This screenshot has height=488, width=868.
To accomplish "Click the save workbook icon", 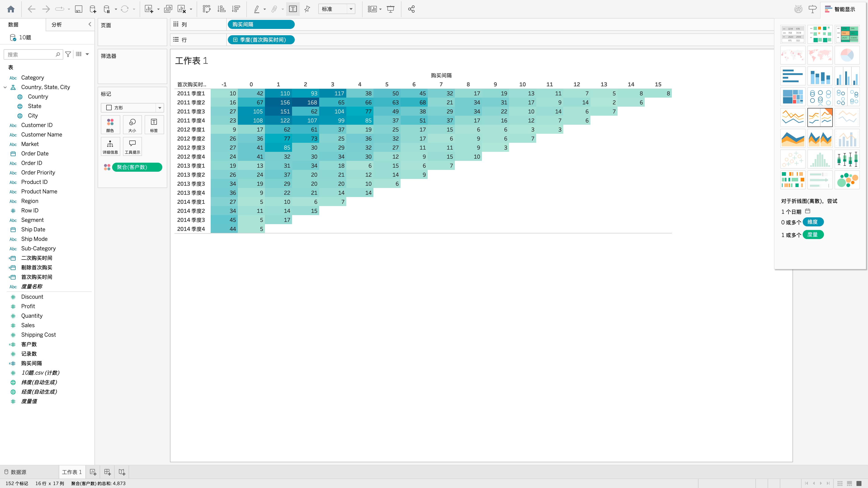I will [x=78, y=9].
